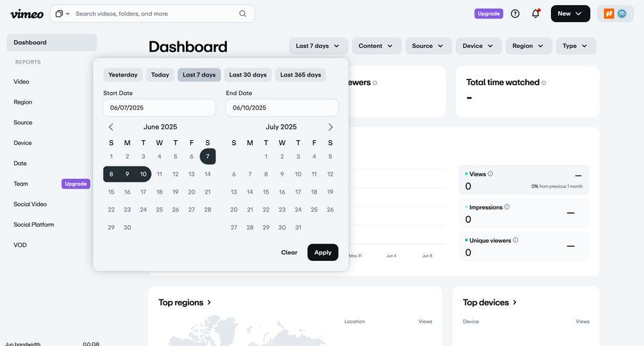644x346 pixels.
Task: Select the Last 30 days preset
Action: [x=248, y=74]
